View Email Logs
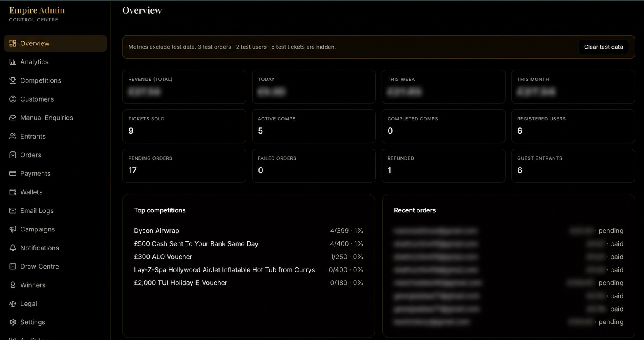The height and width of the screenshot is (340, 644). coord(55,210)
